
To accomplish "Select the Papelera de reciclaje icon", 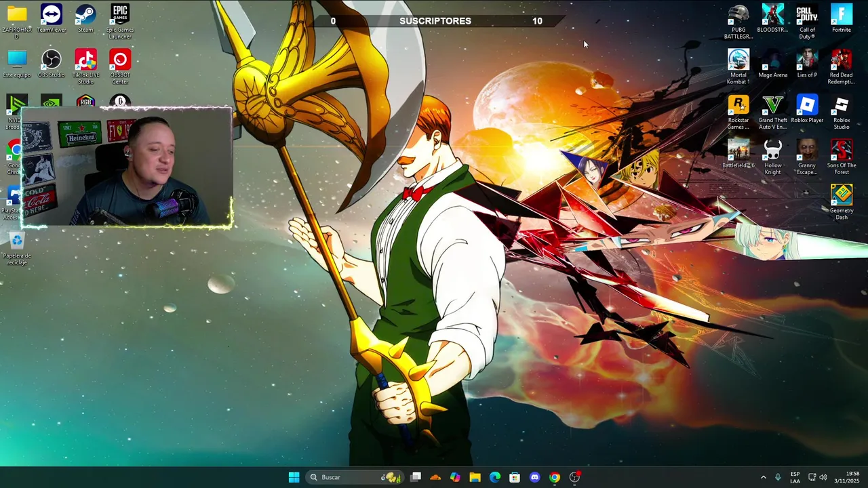I will tap(17, 248).
